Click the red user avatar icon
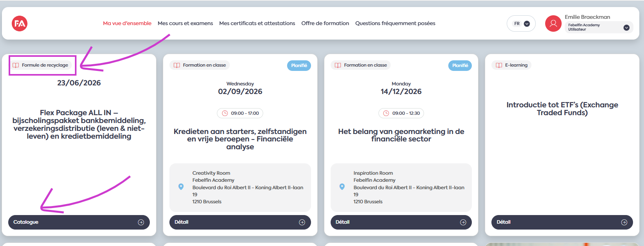 pos(553,24)
